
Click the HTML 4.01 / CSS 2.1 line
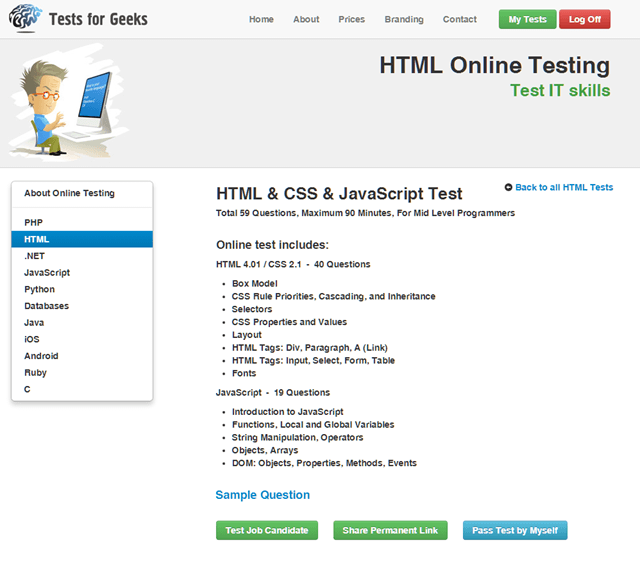coord(293,264)
